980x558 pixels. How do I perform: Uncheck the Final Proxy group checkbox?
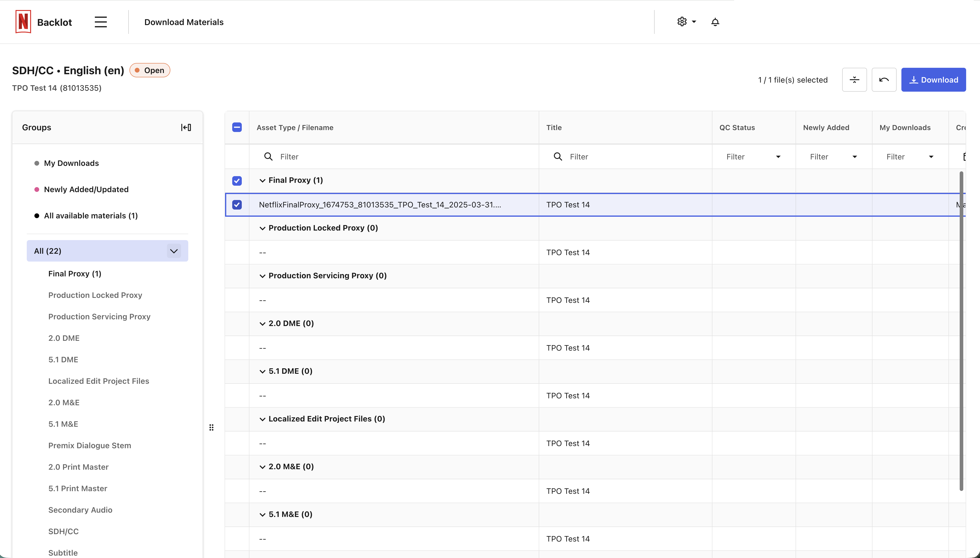tap(237, 180)
